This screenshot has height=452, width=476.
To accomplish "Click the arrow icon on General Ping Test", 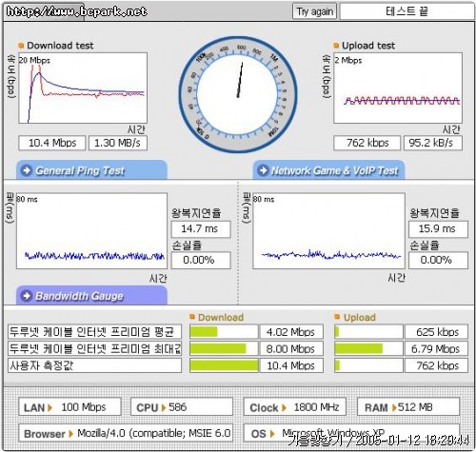I will coord(27,170).
